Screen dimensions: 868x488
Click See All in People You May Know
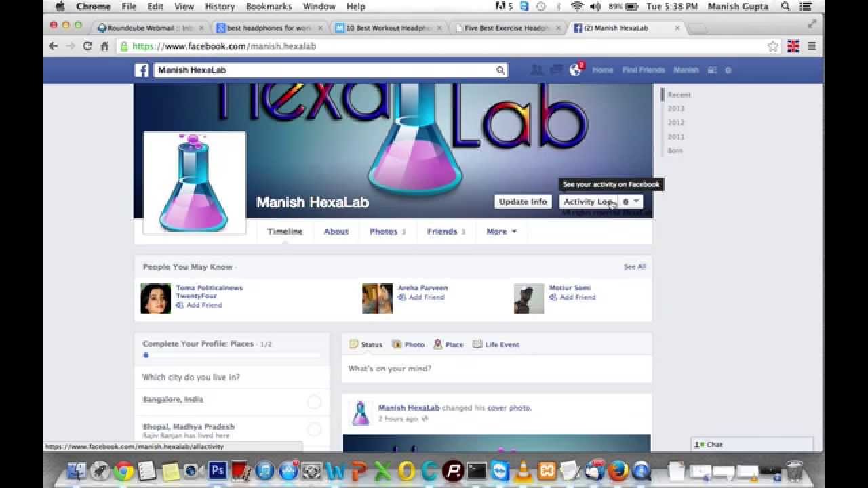click(635, 266)
